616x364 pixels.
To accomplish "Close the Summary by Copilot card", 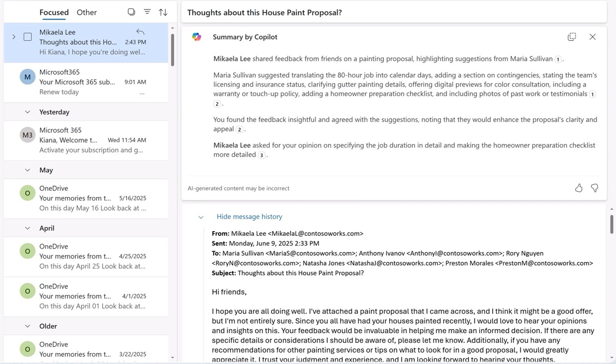I will 592,37.
